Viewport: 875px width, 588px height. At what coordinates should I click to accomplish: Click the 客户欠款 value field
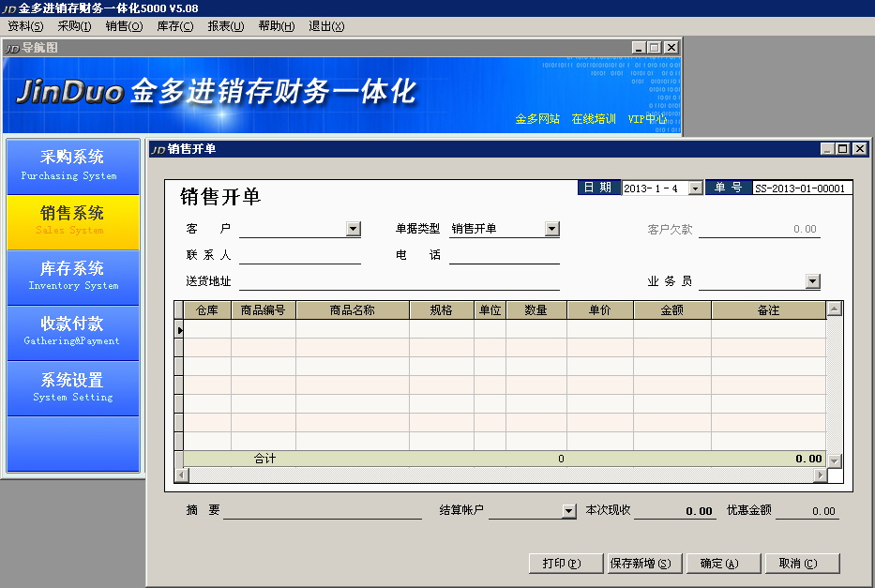760,229
